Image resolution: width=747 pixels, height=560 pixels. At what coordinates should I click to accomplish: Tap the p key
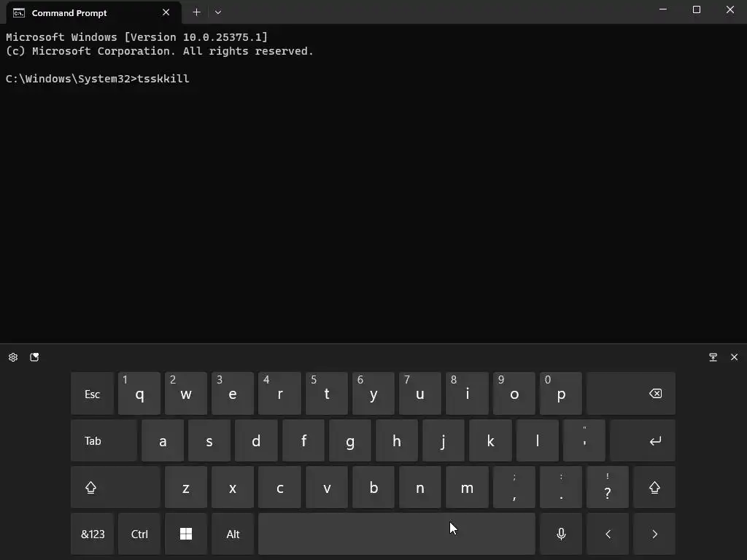pos(561,394)
